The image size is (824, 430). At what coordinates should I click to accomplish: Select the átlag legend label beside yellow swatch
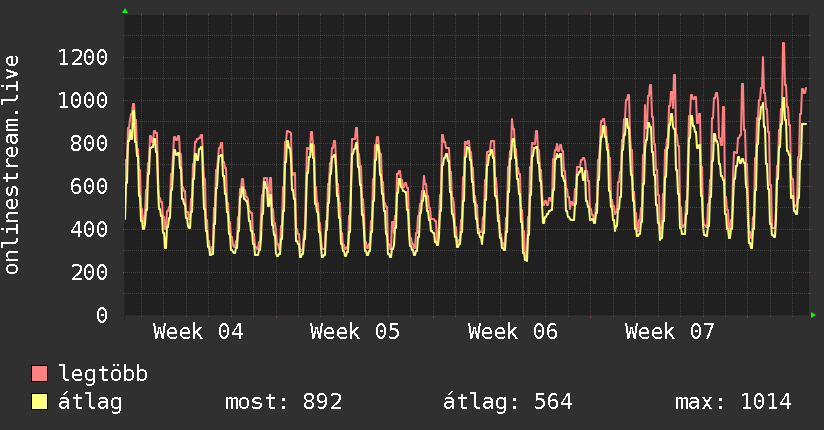[x=91, y=402]
